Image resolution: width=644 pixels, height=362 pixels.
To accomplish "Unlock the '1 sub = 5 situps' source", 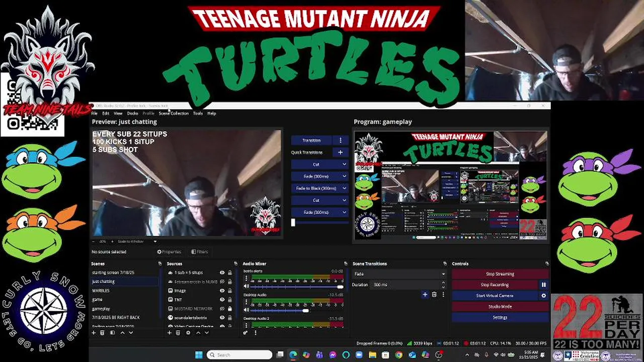I will pos(230,273).
